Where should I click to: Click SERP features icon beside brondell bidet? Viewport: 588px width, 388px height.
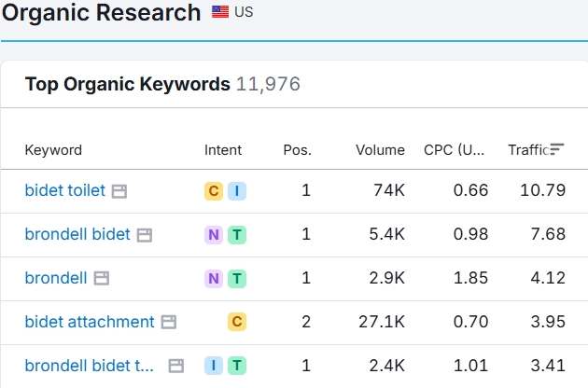(144, 235)
